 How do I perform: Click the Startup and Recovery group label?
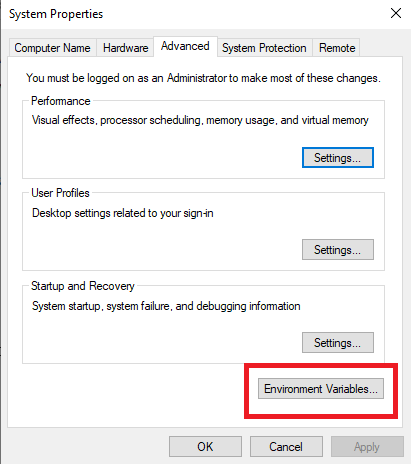[x=83, y=286]
